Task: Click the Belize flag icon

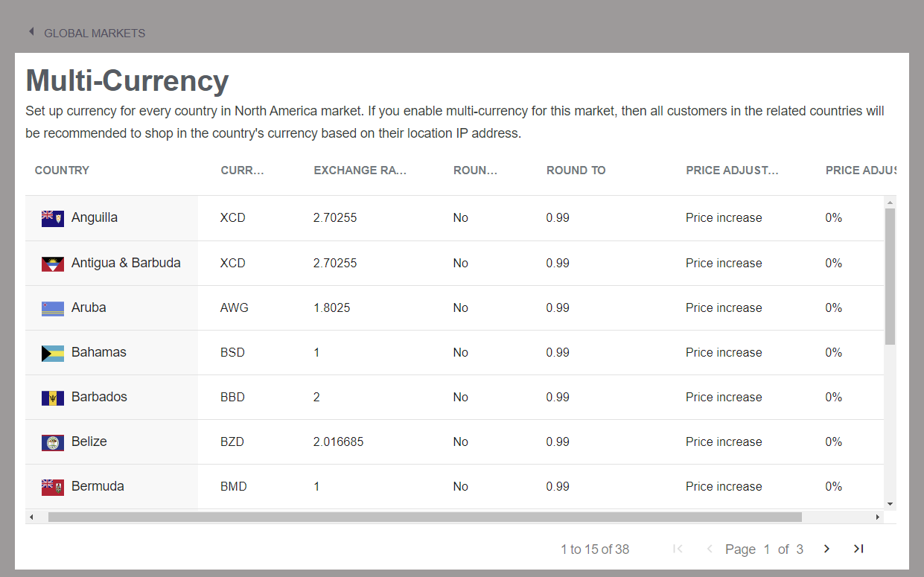Action: click(x=52, y=442)
